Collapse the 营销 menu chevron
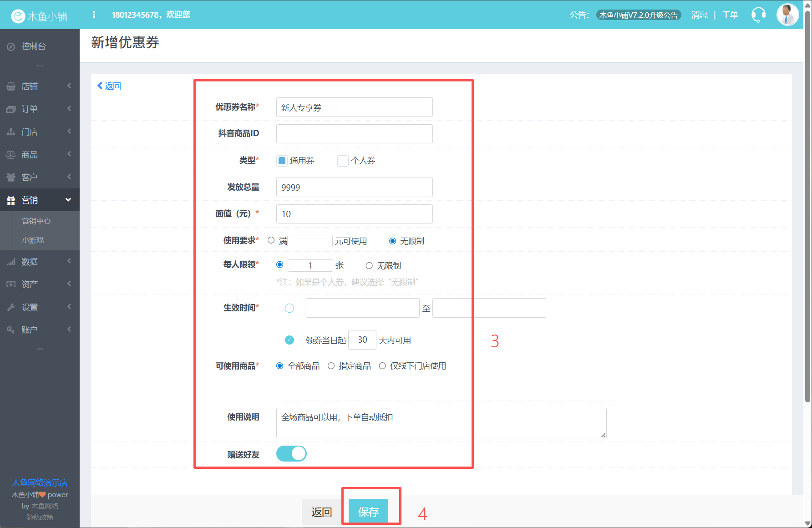 [x=68, y=200]
